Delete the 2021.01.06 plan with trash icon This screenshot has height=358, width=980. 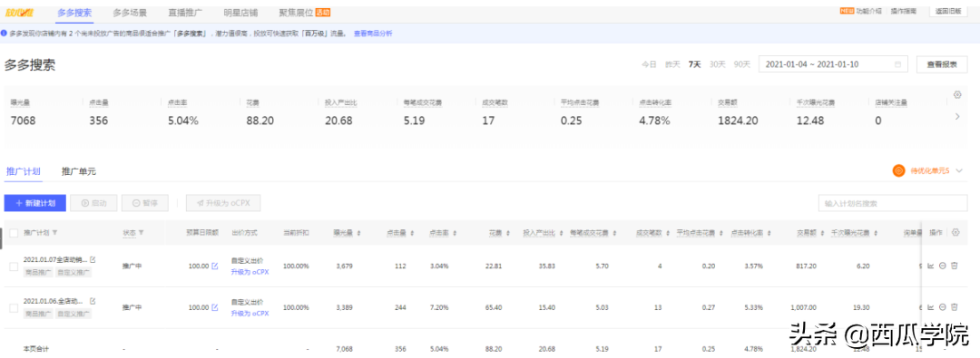click(x=955, y=306)
